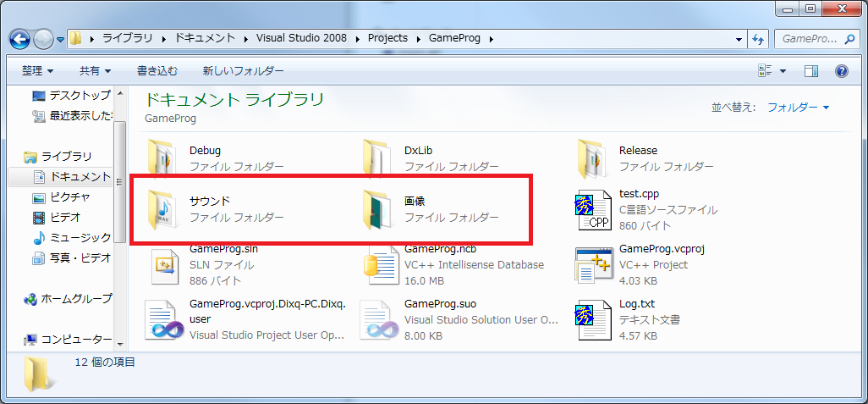This screenshot has height=404, width=868.
Task: Click the DxLib folder name text
Action: click(419, 150)
